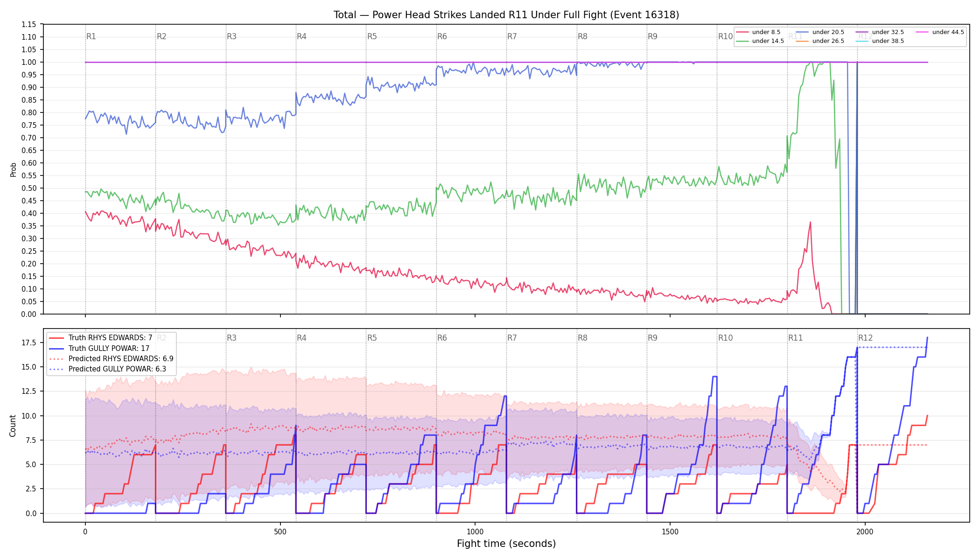Image resolution: width=980 pixels, height=560 pixels.
Task: Click the 1.00 tick on probability axis
Action: click(29, 62)
